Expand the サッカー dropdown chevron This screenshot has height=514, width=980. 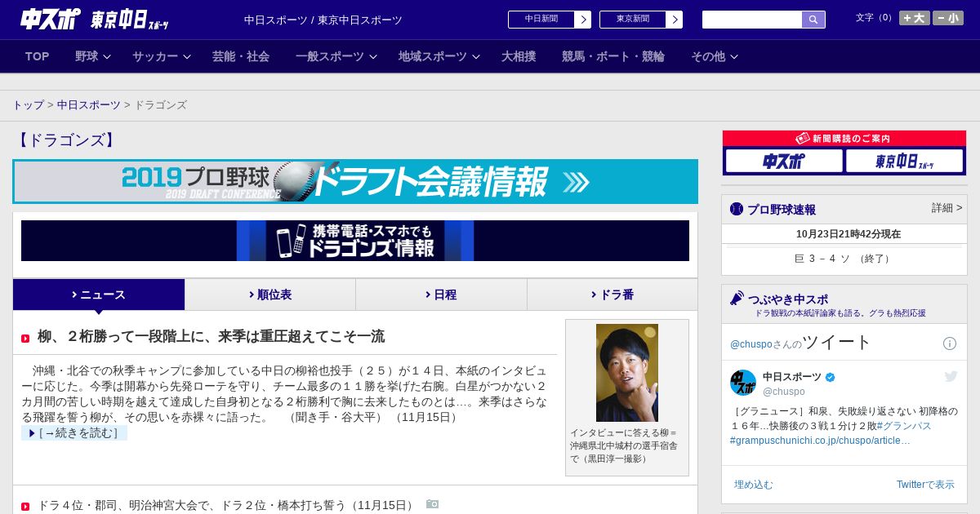click(187, 56)
